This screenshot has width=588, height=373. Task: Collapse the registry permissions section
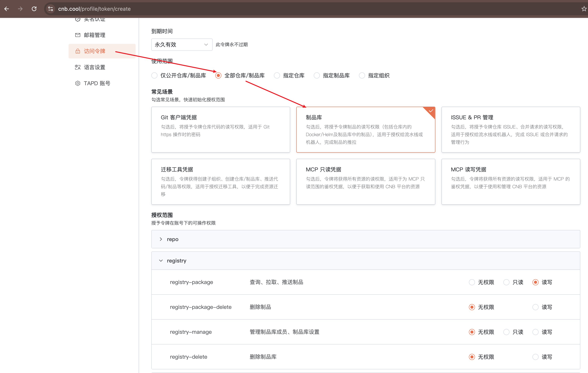point(161,261)
